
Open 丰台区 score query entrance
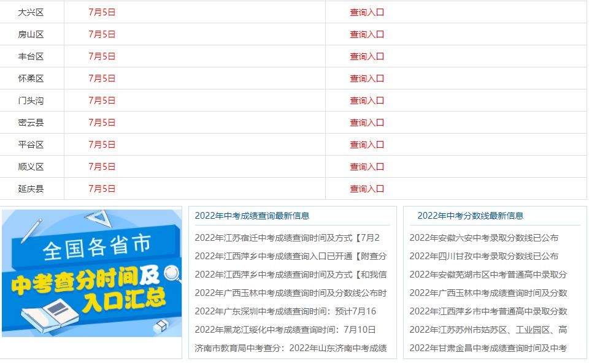[366, 56]
